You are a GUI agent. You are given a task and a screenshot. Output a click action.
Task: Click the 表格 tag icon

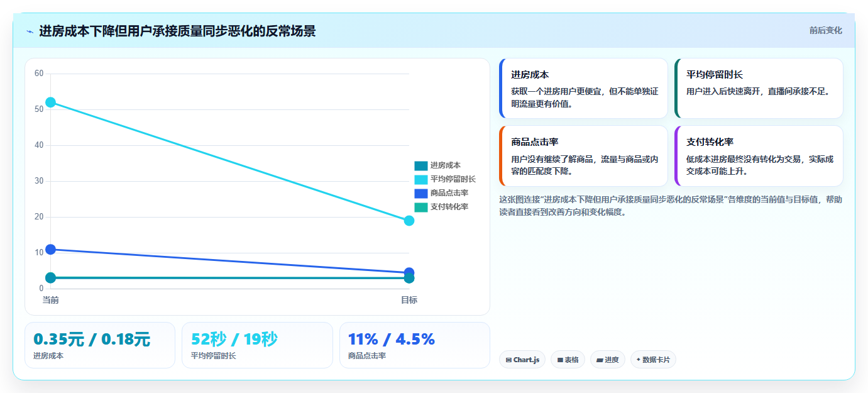(559, 360)
